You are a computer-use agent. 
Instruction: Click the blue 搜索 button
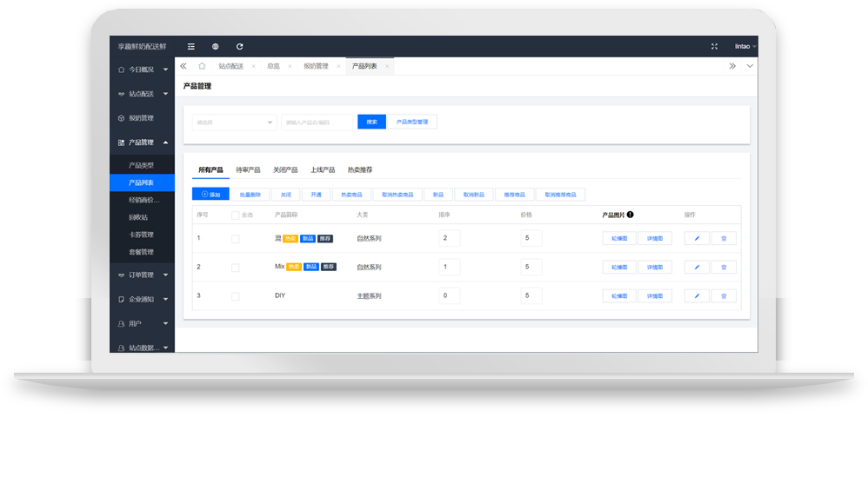click(x=371, y=123)
